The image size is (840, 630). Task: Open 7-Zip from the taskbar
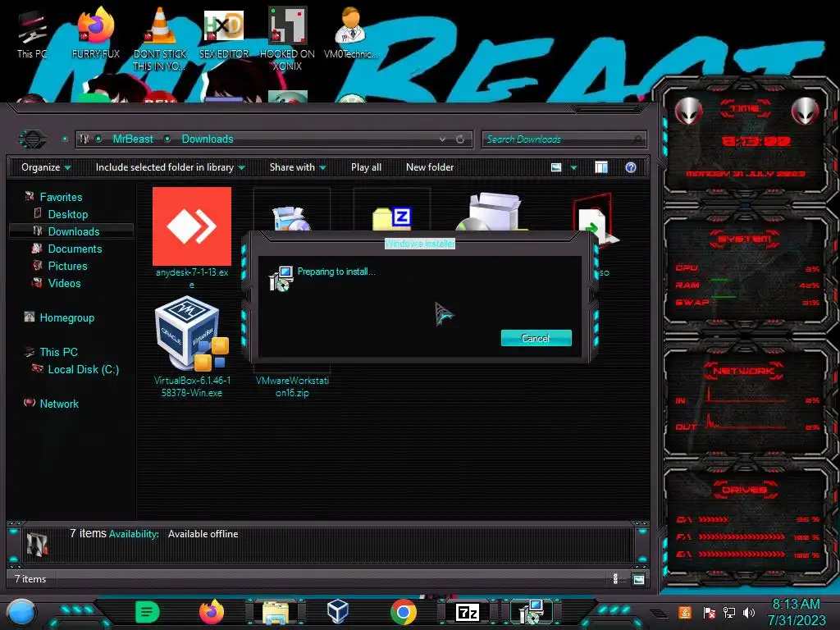tap(468, 612)
